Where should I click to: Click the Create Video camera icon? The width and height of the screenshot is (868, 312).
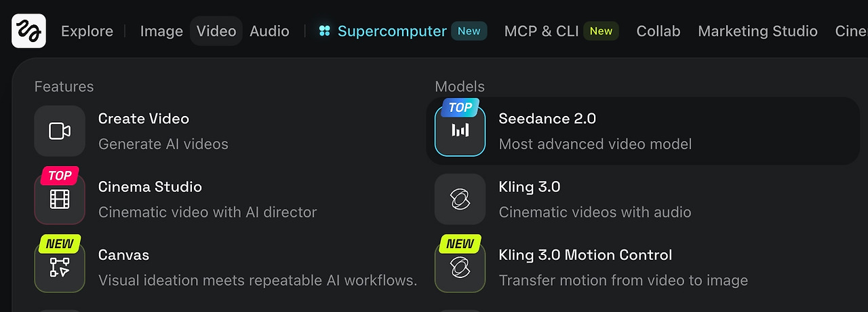coord(60,131)
